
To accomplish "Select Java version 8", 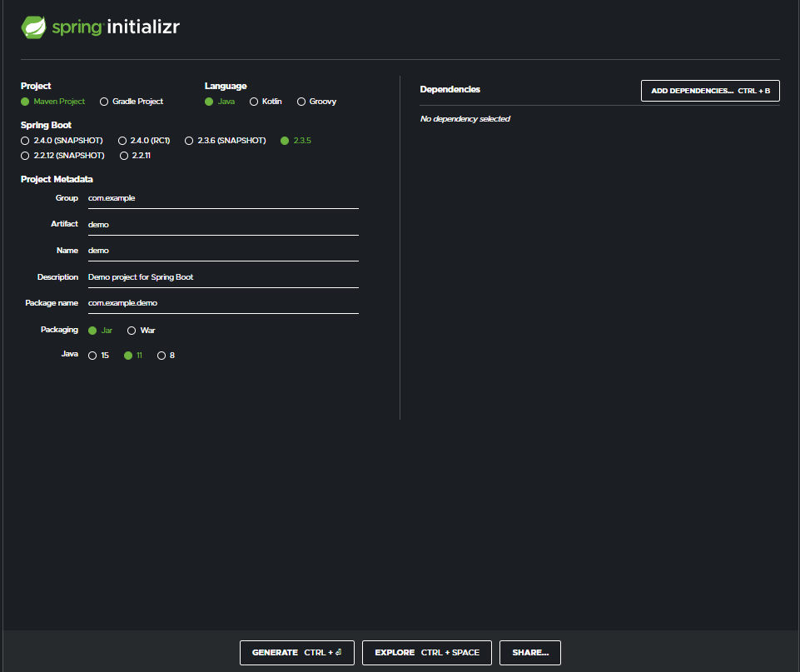I will point(166,356).
